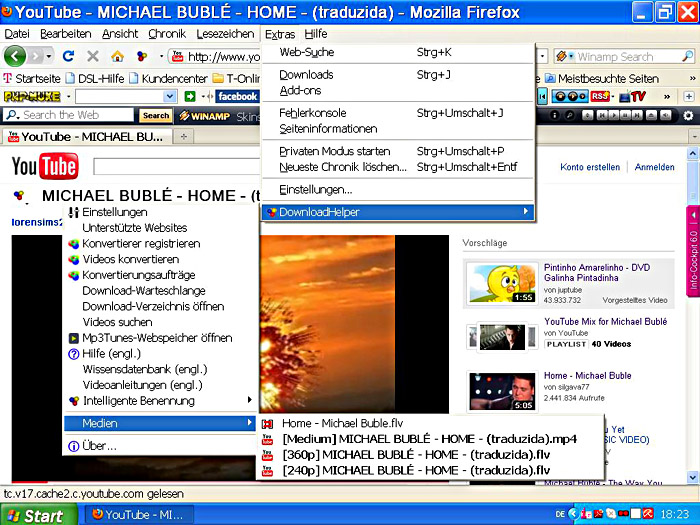Open the Winamp toolbar settings gear
The image size is (700, 525).
tap(688, 116)
